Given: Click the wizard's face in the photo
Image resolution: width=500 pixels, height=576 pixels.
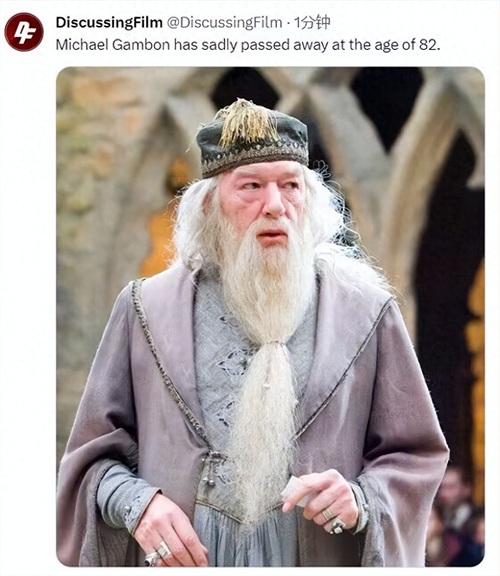Looking at the screenshot, I should 264,205.
